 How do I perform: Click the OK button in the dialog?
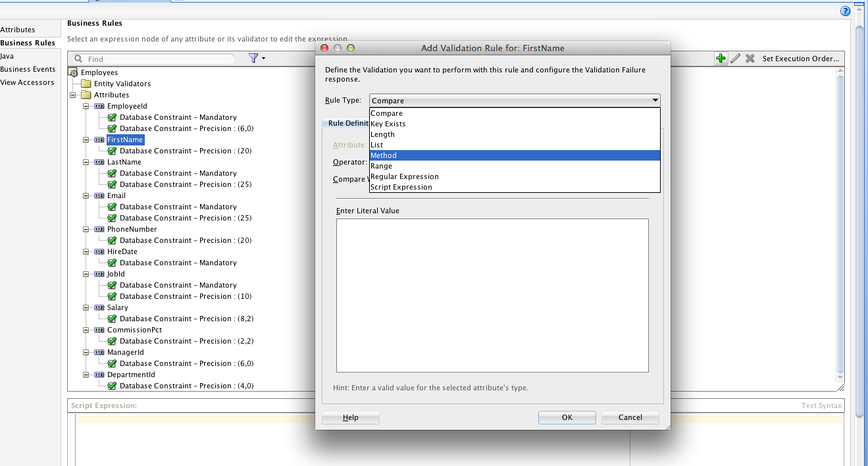(x=567, y=417)
